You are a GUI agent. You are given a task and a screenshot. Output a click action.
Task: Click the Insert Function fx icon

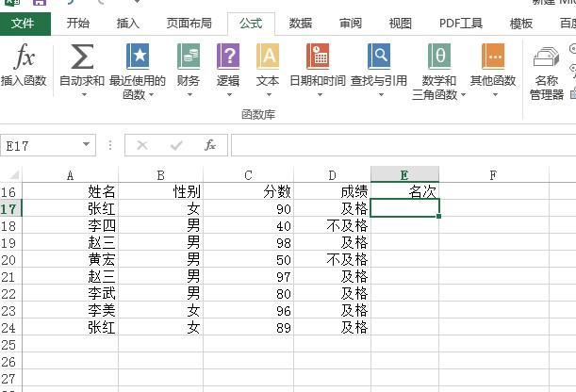25,57
